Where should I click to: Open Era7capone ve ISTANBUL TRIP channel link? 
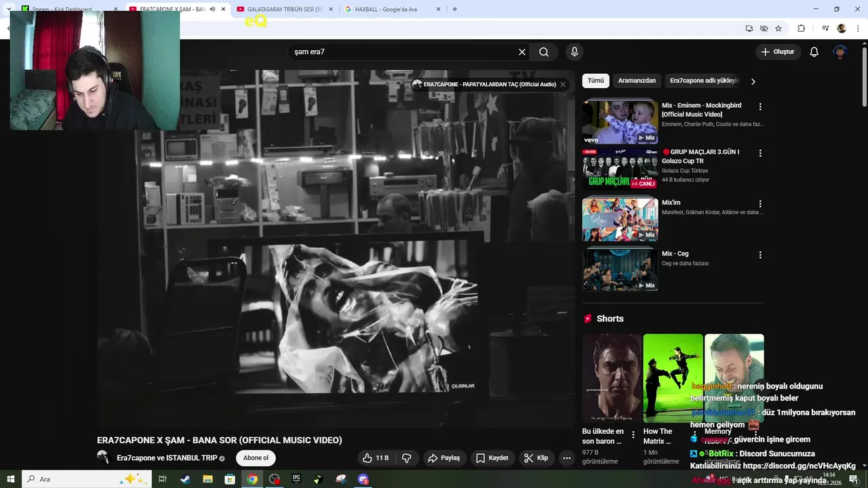167,458
